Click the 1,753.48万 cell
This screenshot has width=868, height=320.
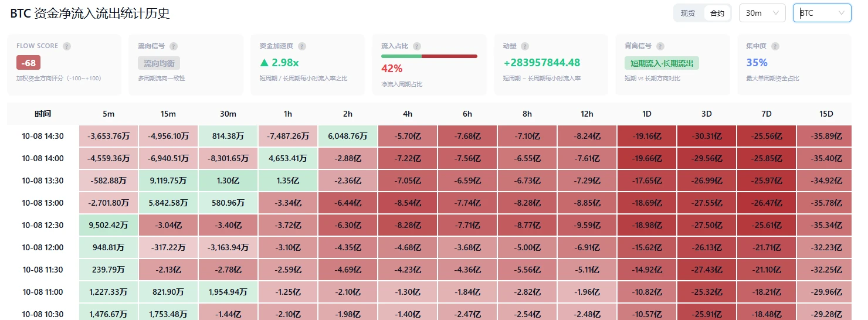pos(168,312)
